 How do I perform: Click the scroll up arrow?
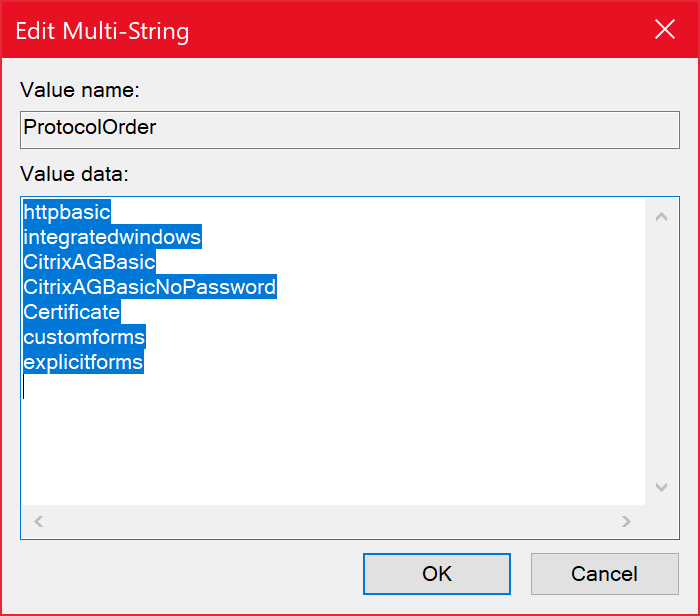click(x=661, y=217)
